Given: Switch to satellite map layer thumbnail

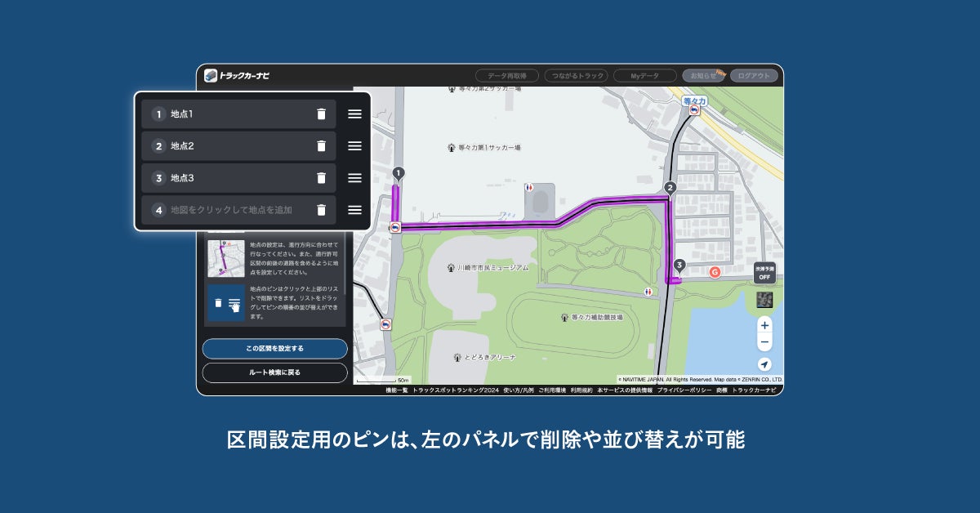Looking at the screenshot, I should pyautogui.click(x=764, y=299).
